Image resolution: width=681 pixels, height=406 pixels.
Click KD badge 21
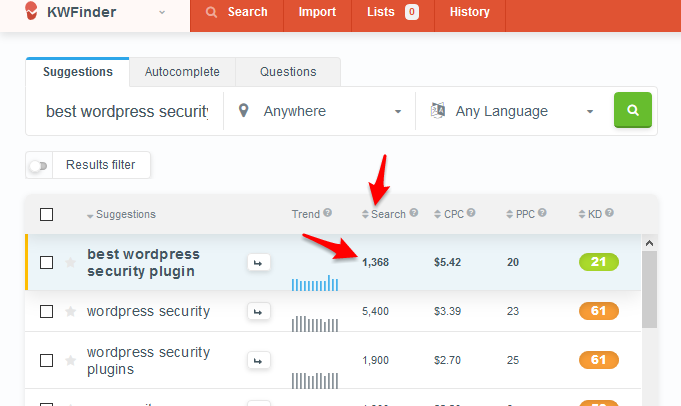point(598,262)
